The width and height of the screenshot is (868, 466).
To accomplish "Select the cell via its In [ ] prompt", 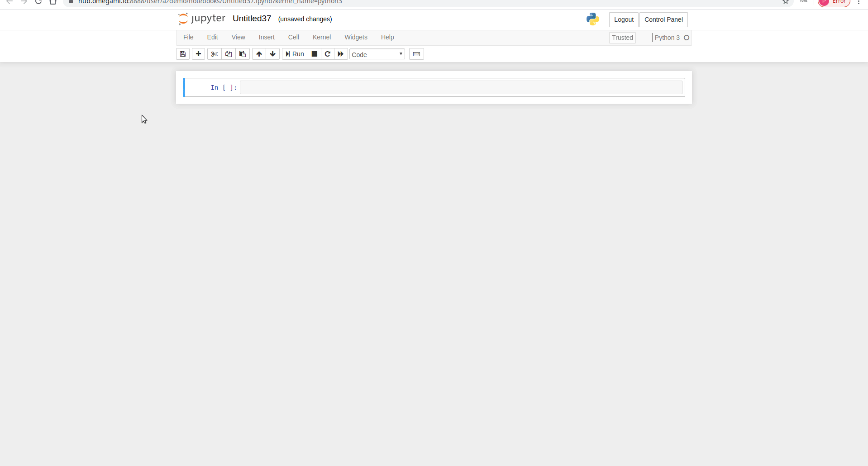I will tap(224, 87).
